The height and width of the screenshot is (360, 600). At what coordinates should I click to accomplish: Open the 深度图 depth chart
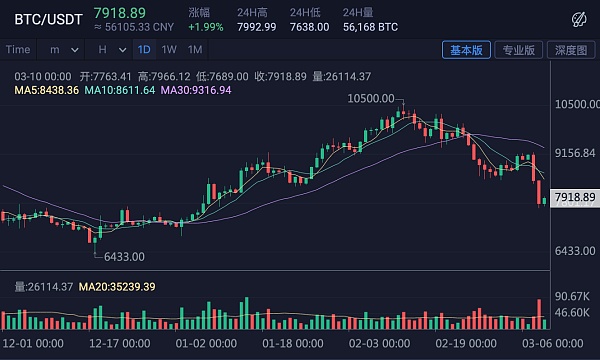coord(571,50)
